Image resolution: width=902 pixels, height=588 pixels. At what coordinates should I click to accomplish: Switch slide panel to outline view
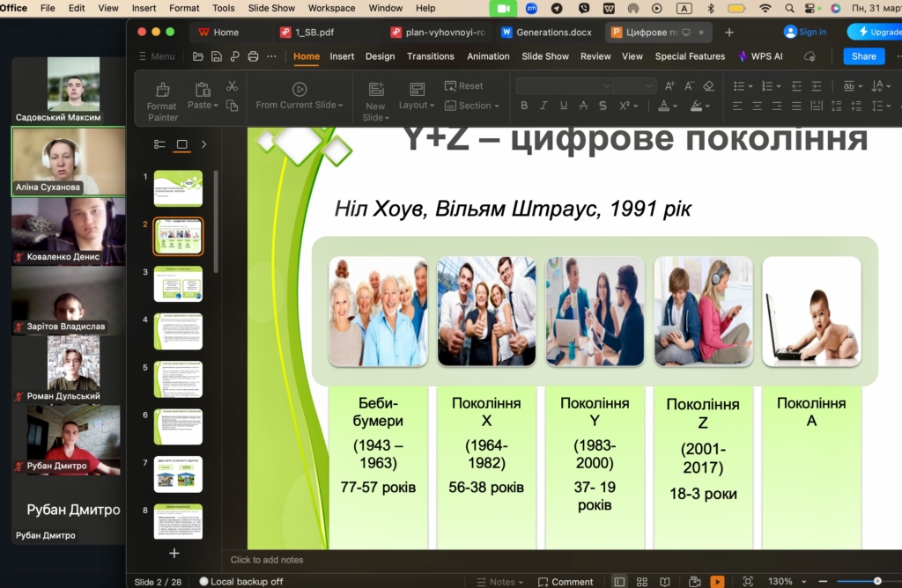coord(159,144)
